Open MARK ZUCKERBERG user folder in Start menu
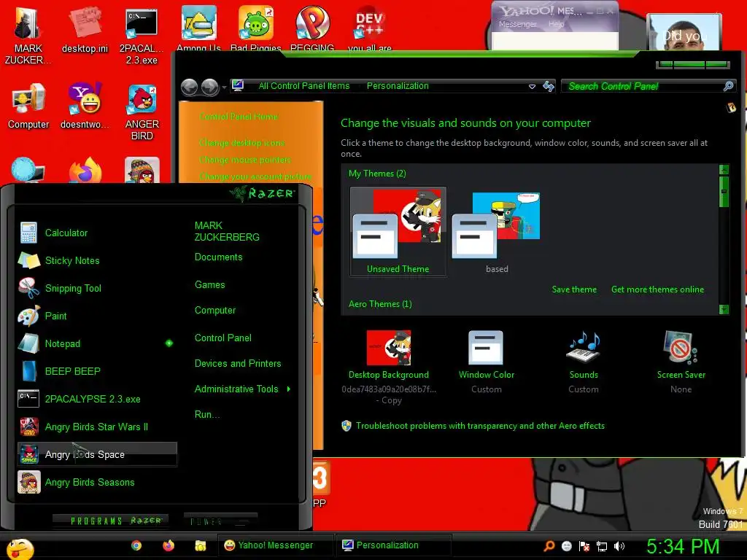 [x=227, y=231]
